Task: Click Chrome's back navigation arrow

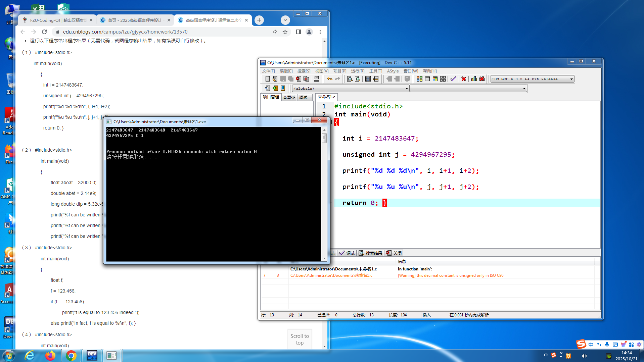Action: [23, 32]
